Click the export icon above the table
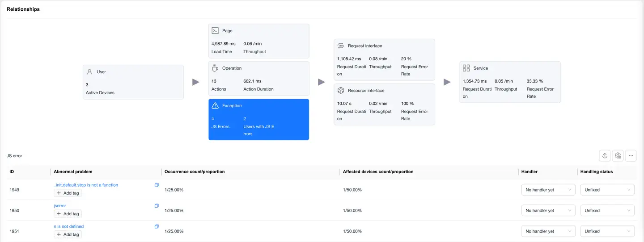 (x=605, y=155)
